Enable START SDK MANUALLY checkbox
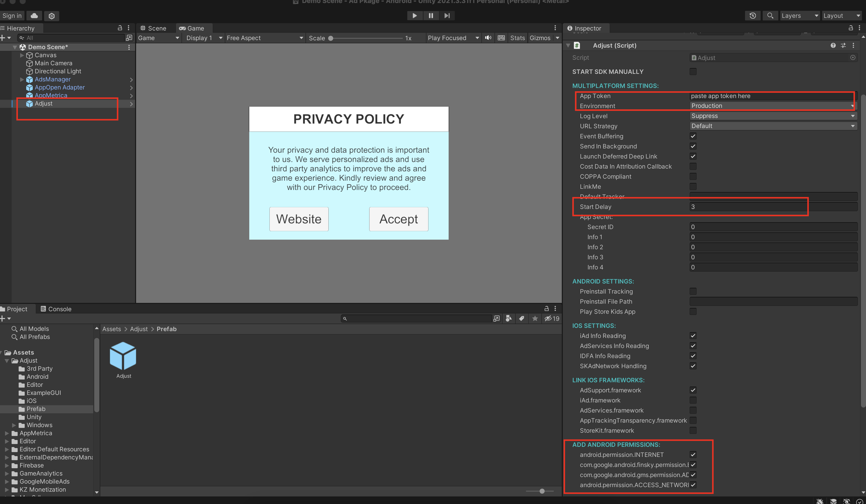The height and width of the screenshot is (504, 866). (x=693, y=72)
